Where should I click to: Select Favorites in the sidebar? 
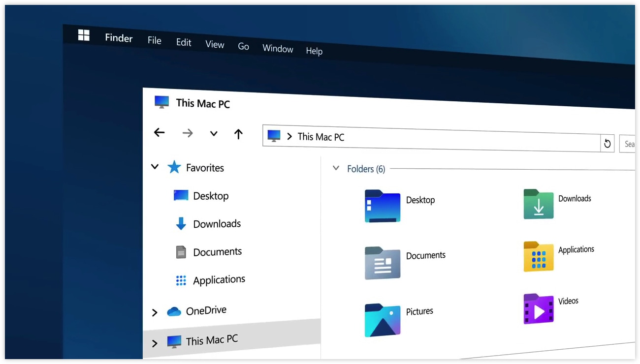pos(205,168)
